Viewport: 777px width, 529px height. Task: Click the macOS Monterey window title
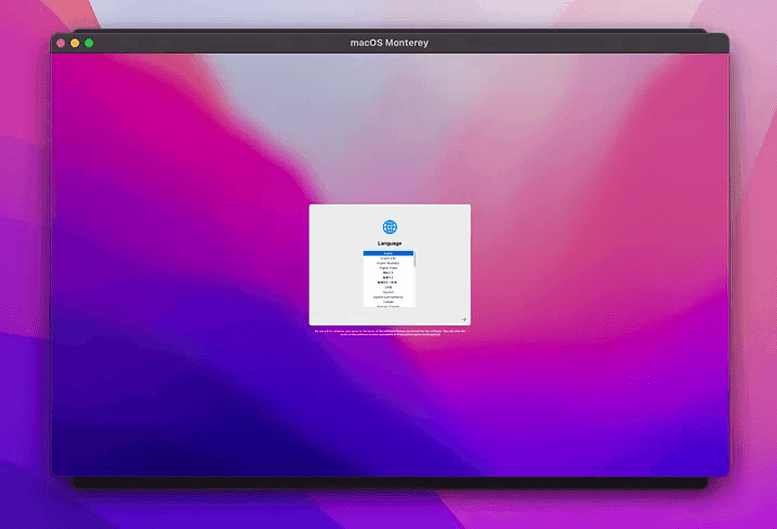(389, 43)
